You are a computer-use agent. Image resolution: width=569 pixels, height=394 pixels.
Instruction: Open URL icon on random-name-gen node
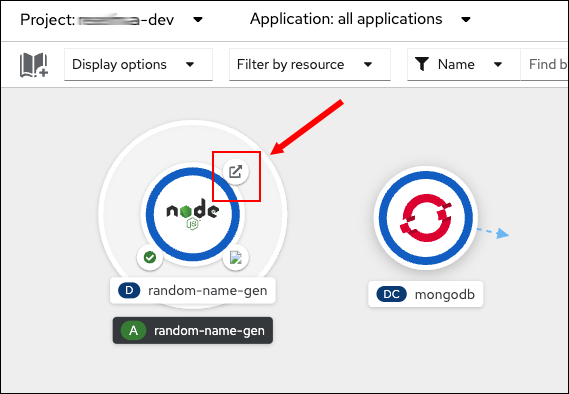pos(236,171)
